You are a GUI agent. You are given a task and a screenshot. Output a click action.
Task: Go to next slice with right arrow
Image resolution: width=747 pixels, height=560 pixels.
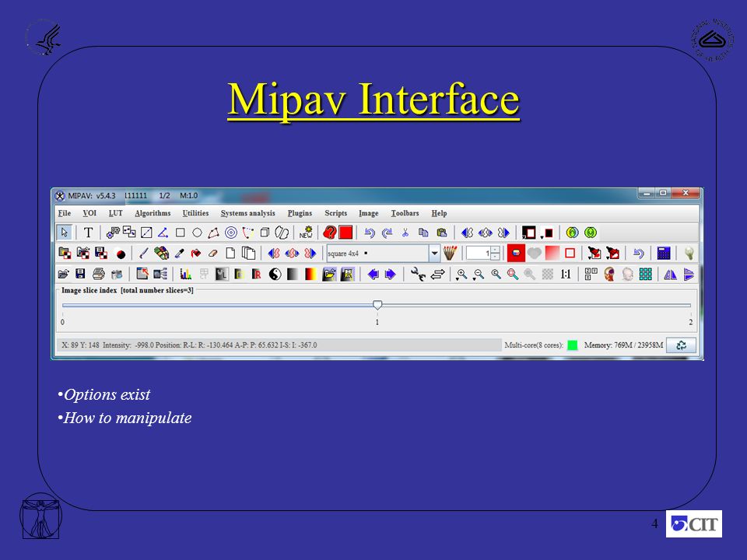390,274
